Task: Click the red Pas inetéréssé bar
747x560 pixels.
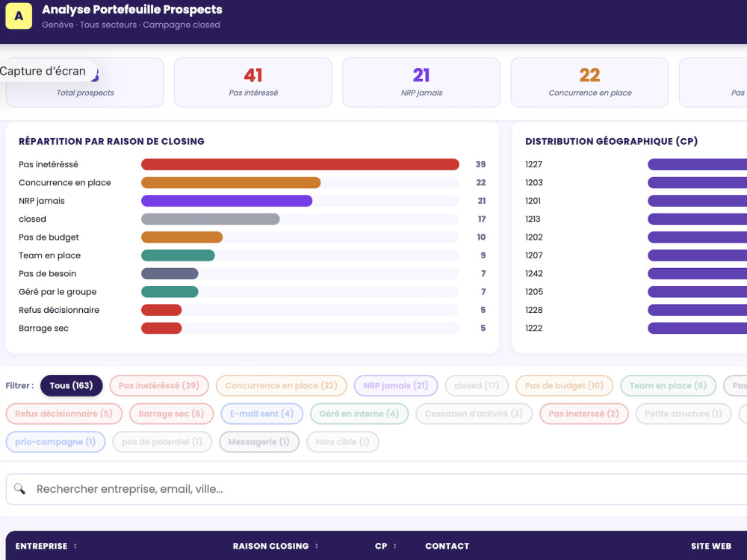Action: (300, 164)
